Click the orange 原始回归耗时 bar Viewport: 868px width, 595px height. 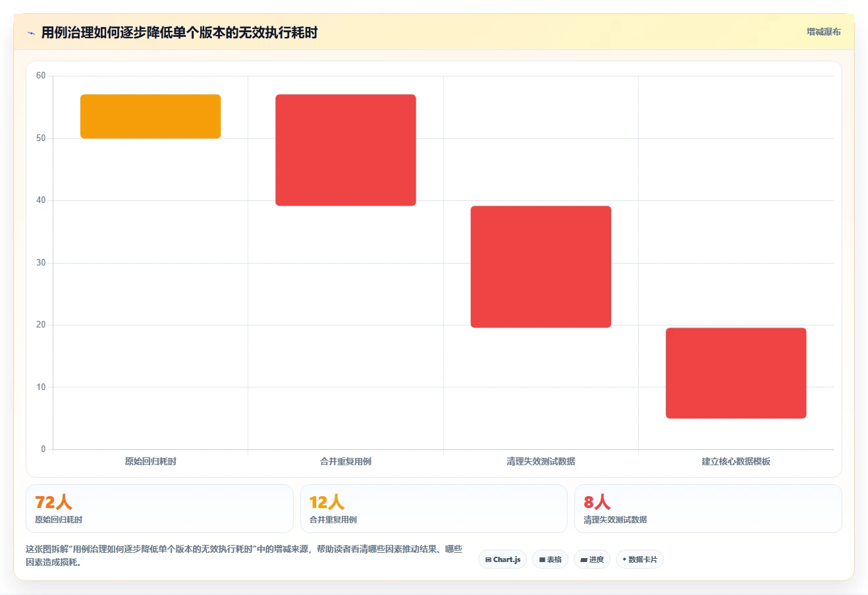tap(151, 117)
